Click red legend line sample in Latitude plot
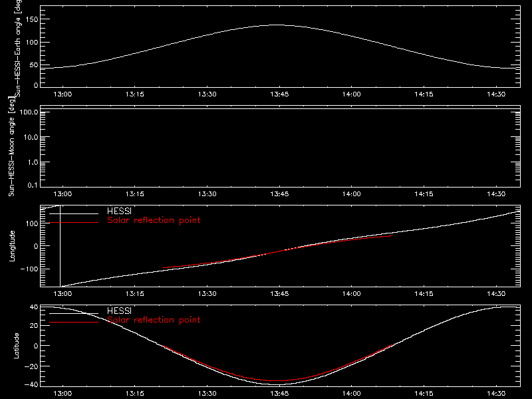The image size is (532, 399). 74,322
